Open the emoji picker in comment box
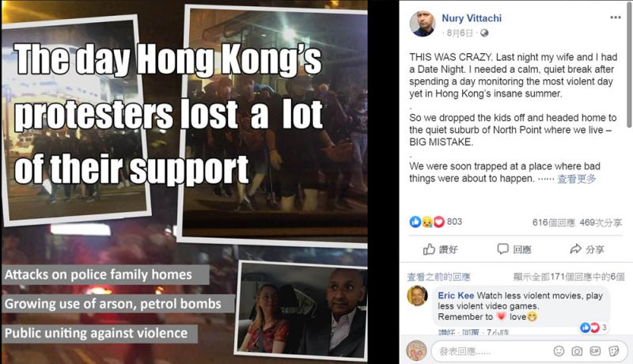 tap(559, 351)
